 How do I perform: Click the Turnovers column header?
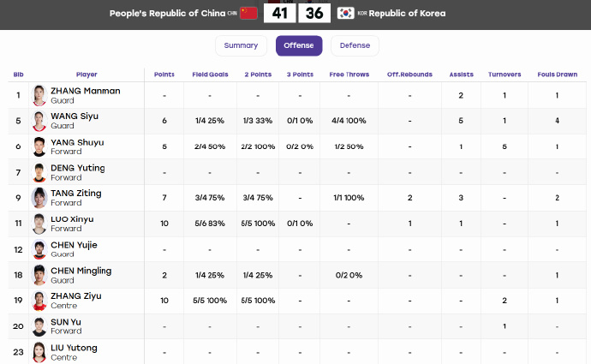tap(504, 75)
